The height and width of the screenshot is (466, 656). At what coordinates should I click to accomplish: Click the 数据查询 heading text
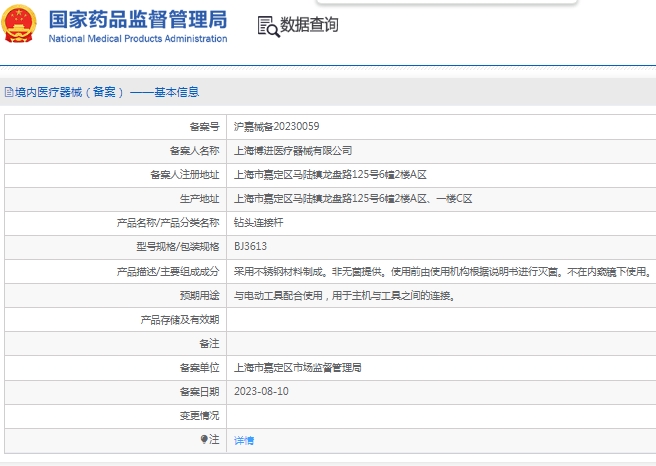coord(309,24)
